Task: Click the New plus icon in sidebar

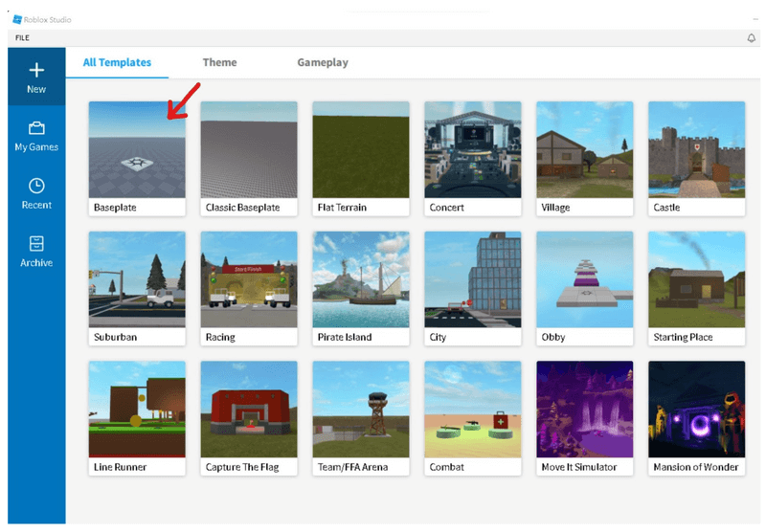Action: (x=36, y=70)
